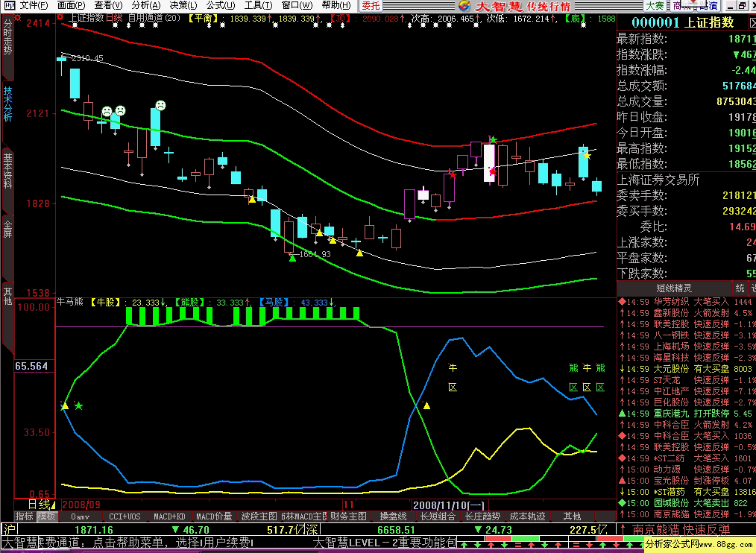Select the Oamv indicator tab
Image resolution: width=756 pixels, height=553 pixels.
[80, 516]
